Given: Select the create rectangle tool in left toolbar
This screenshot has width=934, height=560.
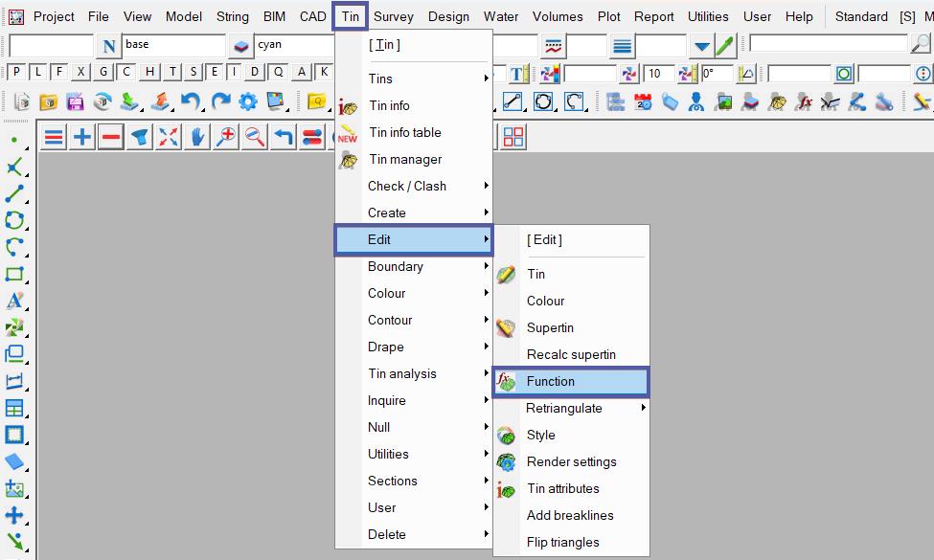Looking at the screenshot, I should click(x=14, y=275).
